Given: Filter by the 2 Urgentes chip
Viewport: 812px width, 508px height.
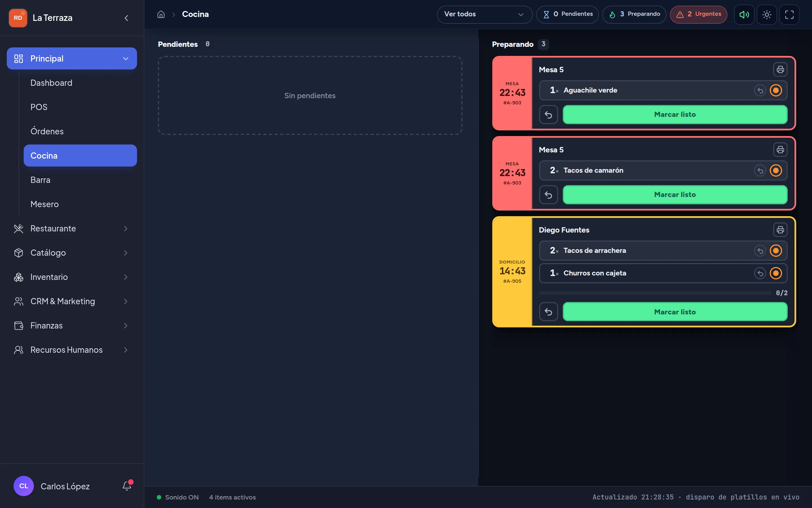Looking at the screenshot, I should [698, 14].
